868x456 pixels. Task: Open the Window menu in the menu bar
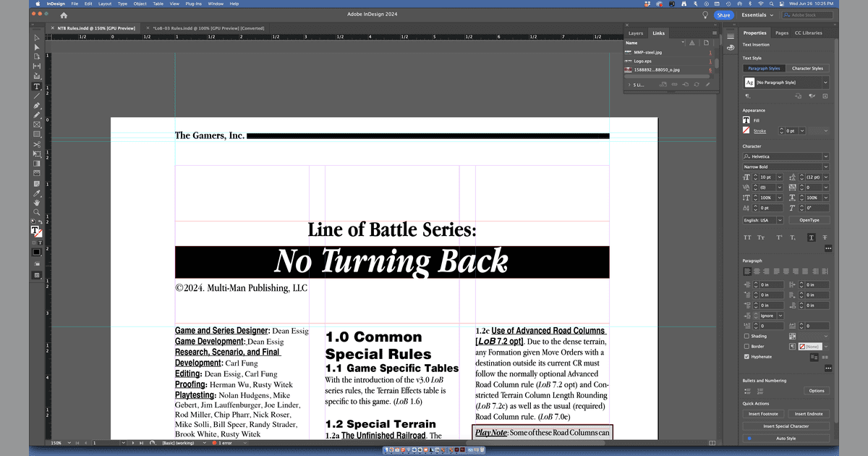[x=215, y=4]
